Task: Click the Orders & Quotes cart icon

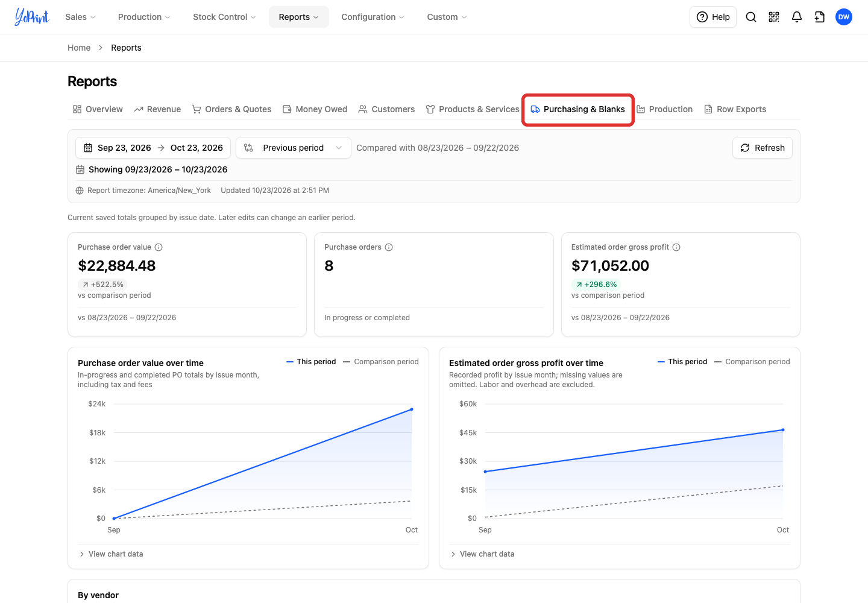Action: 197,109
